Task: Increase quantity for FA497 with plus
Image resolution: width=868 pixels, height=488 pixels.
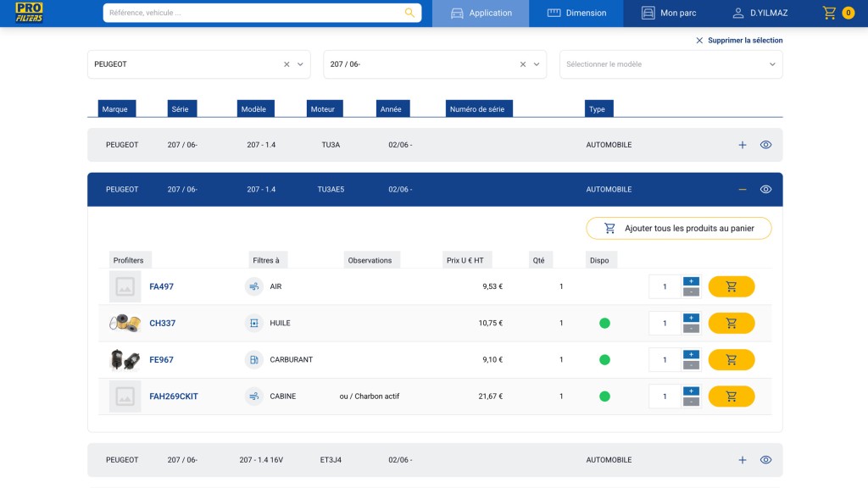Action: (691, 281)
